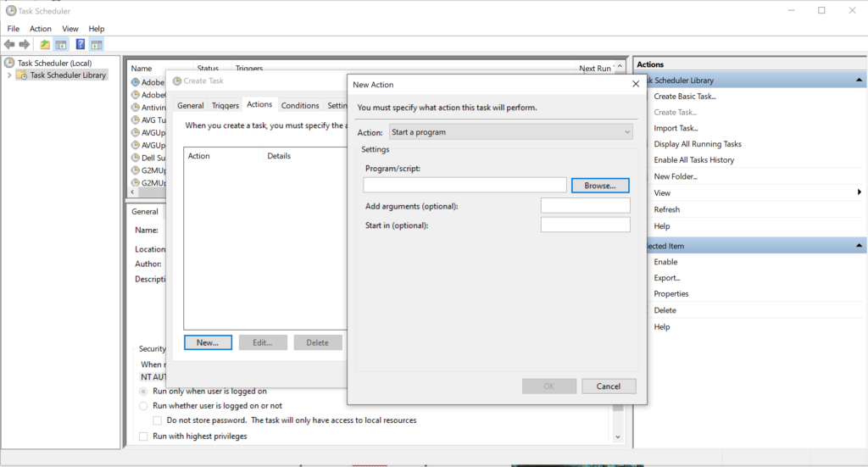Viewport: 868px width, 467px height.
Task: Select the Task Scheduler Library folder icon
Action: pyautogui.click(x=23, y=75)
